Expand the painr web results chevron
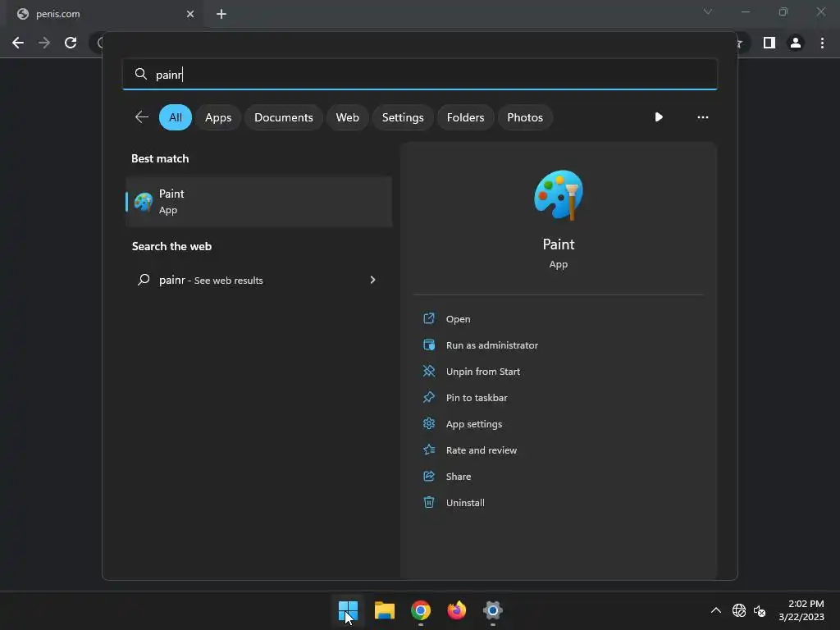The image size is (840, 630). pos(372,280)
